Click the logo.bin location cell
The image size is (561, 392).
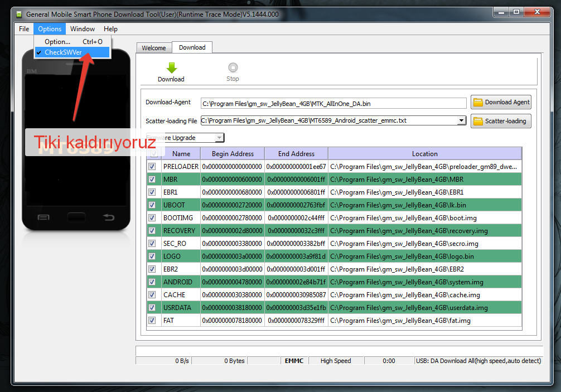(x=425, y=257)
